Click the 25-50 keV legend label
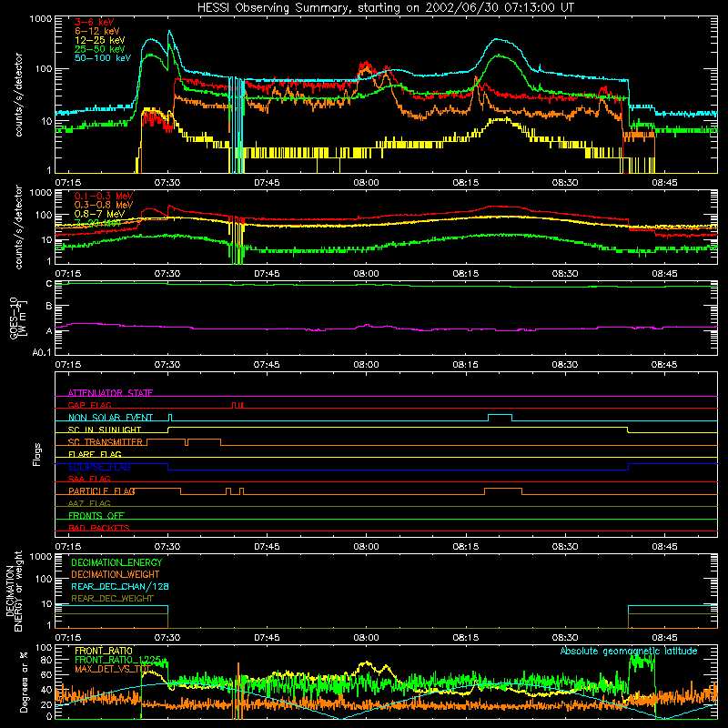Screen dimensions: 728x728 (100, 49)
